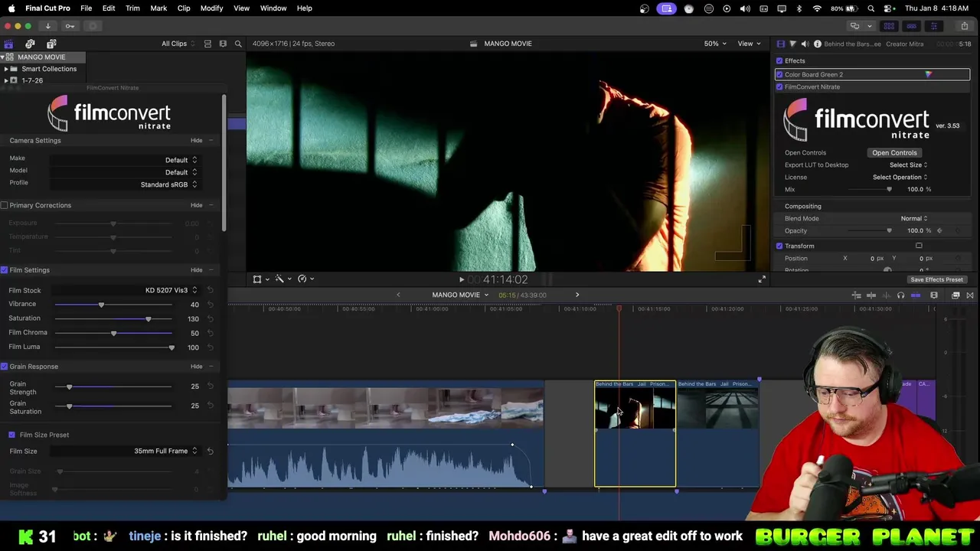This screenshot has width=980, height=551.
Task: Show the Info inspector icon
Action: (x=817, y=44)
